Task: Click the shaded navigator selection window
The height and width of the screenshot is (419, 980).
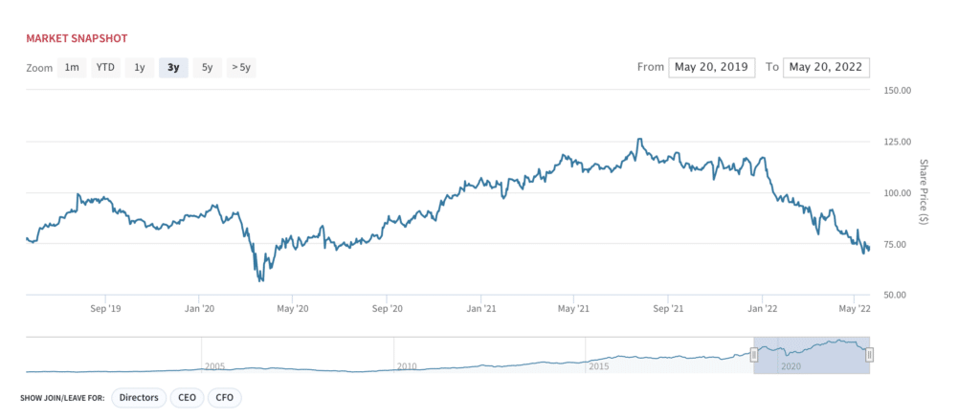Action: tap(812, 355)
